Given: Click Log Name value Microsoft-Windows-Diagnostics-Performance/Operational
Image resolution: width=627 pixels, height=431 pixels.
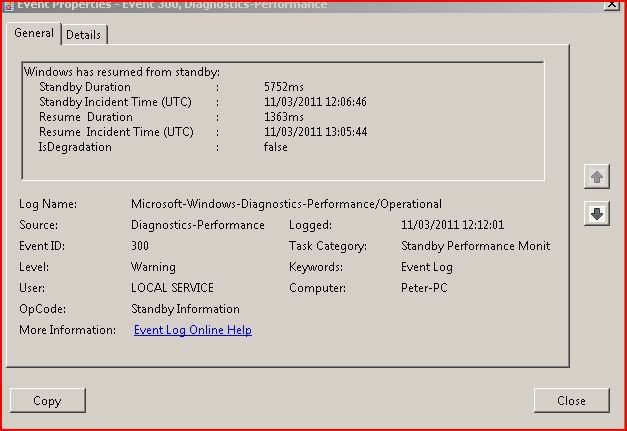Looking at the screenshot, I should coord(286,204).
